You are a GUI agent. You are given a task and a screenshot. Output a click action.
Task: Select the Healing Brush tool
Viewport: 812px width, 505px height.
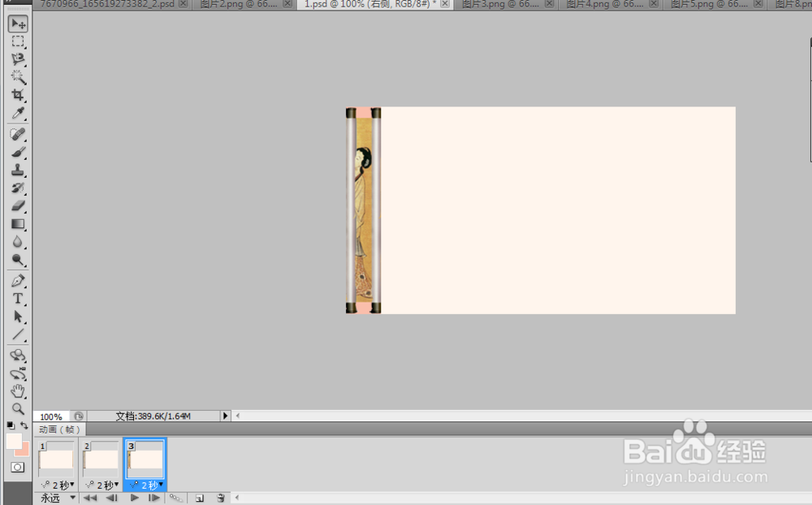pyautogui.click(x=18, y=135)
